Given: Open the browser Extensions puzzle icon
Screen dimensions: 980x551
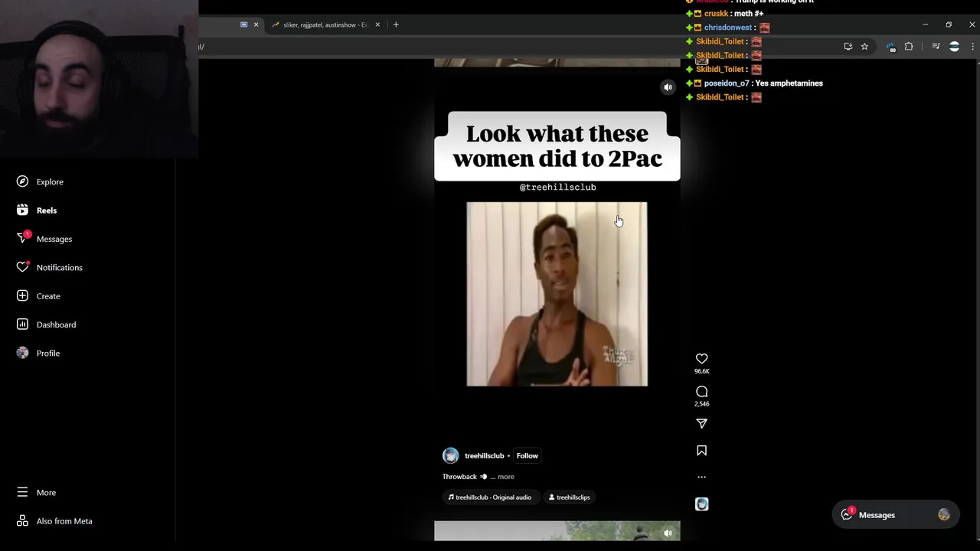Looking at the screenshot, I should [909, 47].
